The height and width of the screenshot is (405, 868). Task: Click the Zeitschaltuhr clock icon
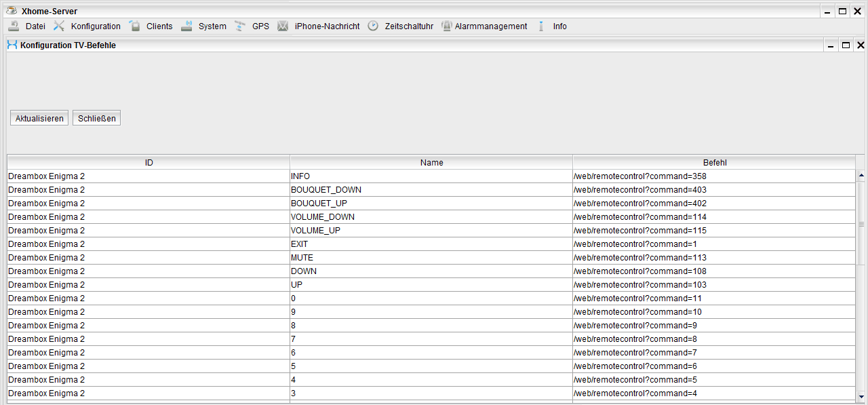click(373, 26)
